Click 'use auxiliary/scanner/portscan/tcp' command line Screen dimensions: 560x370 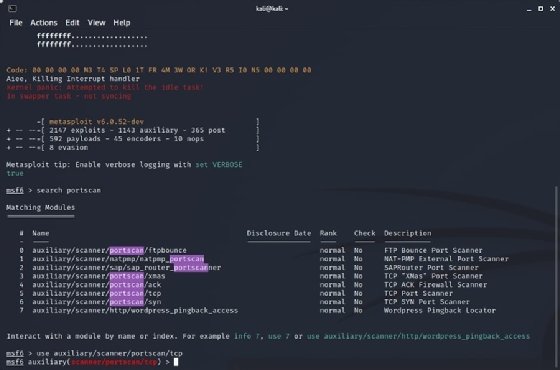(109, 354)
